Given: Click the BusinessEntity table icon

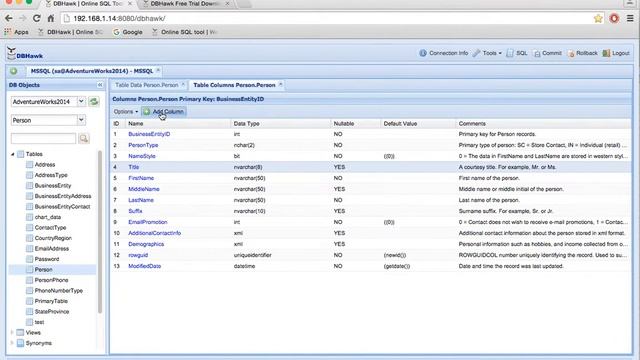Looking at the screenshot, I should [x=29, y=186].
